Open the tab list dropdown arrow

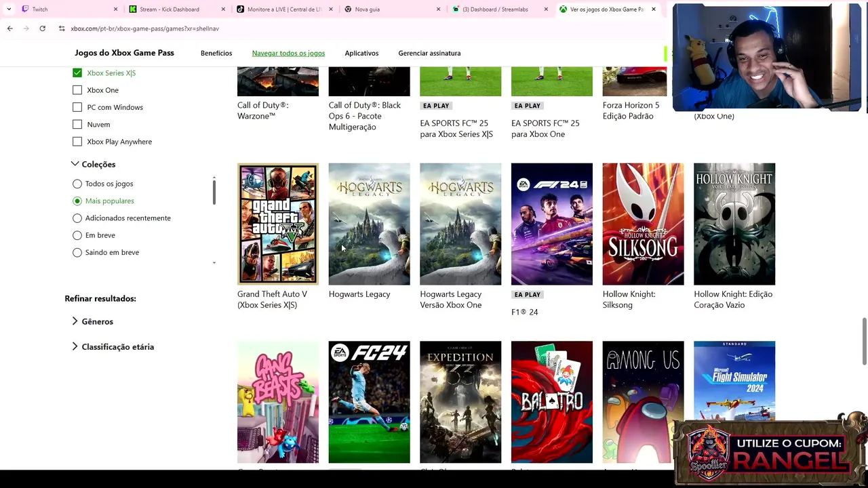8,9
